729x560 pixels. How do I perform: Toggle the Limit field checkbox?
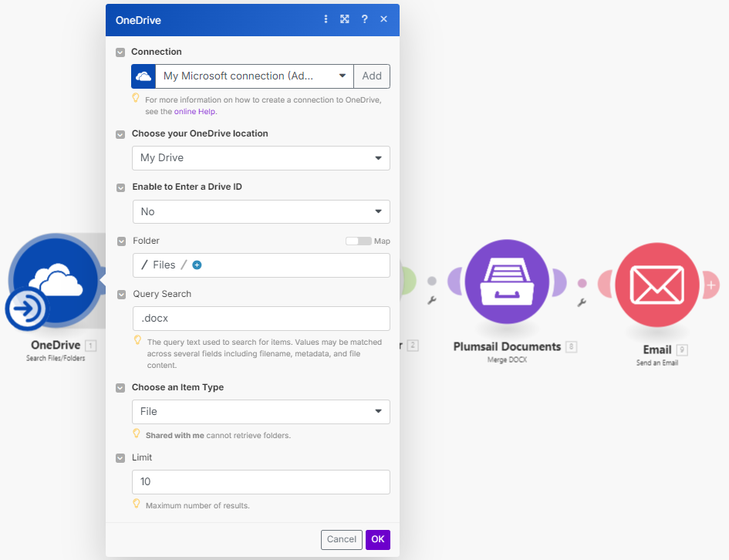pos(120,458)
